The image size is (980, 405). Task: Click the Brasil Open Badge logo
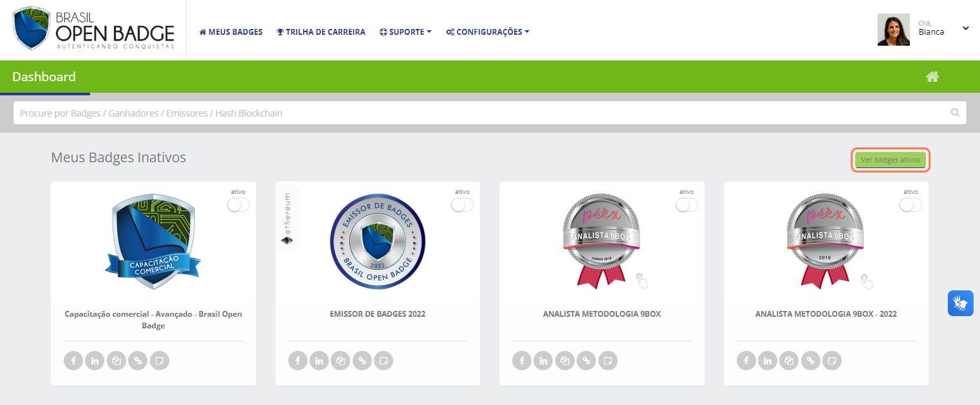(93, 29)
